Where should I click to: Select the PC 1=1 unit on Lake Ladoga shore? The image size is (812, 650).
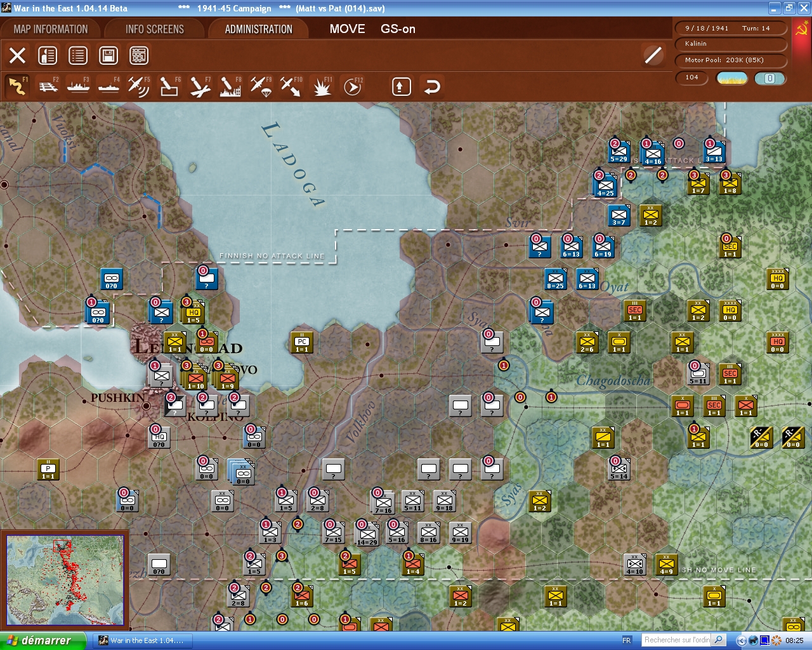302,342
